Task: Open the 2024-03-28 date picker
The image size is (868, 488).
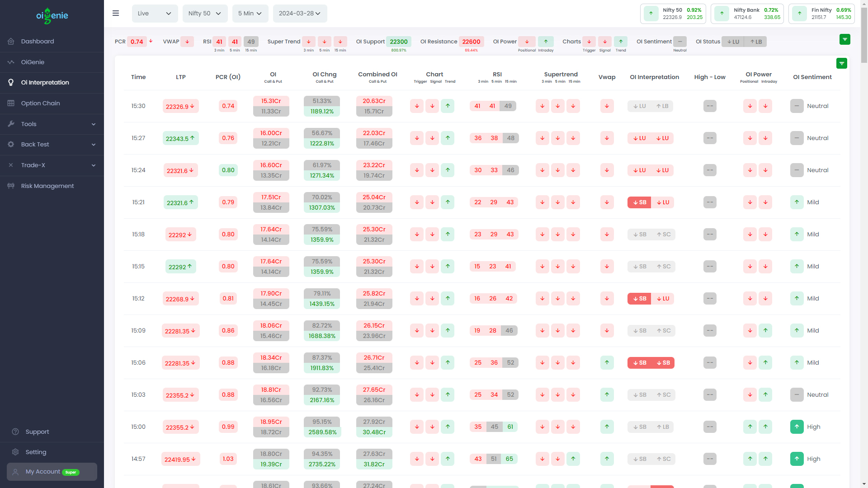Action: click(300, 14)
